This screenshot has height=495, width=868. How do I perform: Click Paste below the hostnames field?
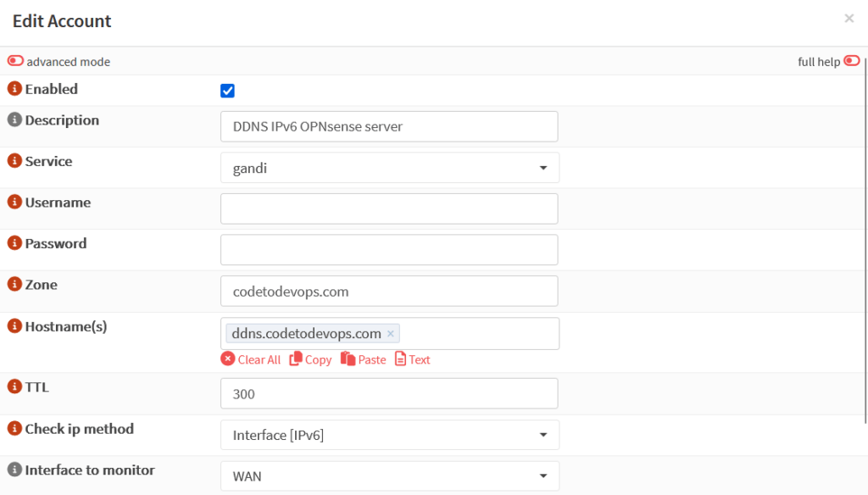(363, 359)
